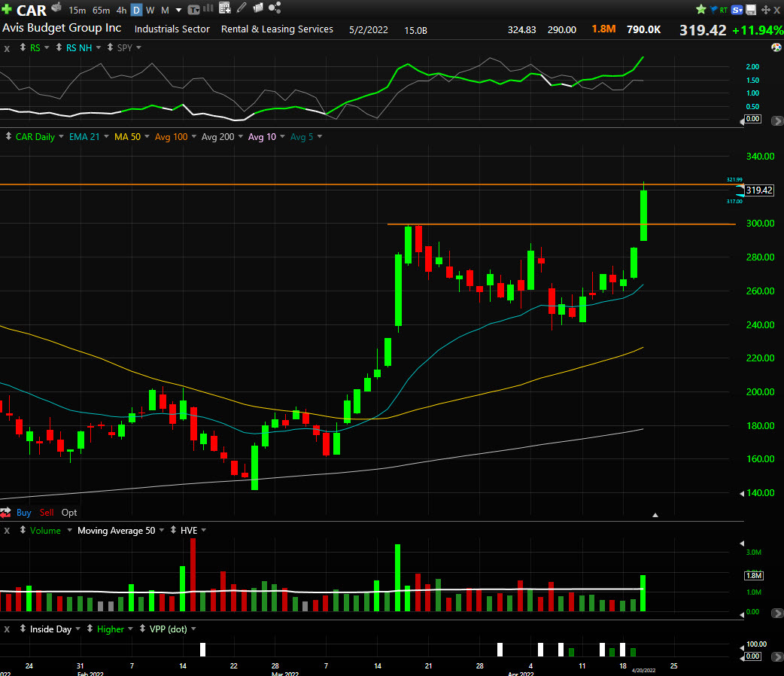Click the Buy button

tap(23, 513)
